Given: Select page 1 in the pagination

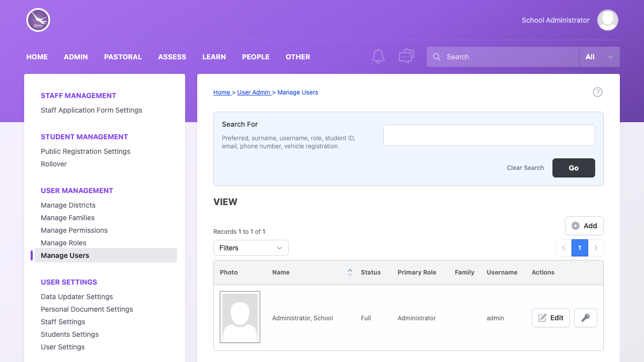Looking at the screenshot, I should (580, 248).
